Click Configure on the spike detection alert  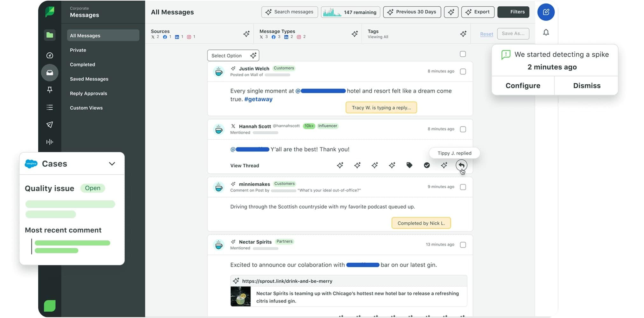(523, 85)
